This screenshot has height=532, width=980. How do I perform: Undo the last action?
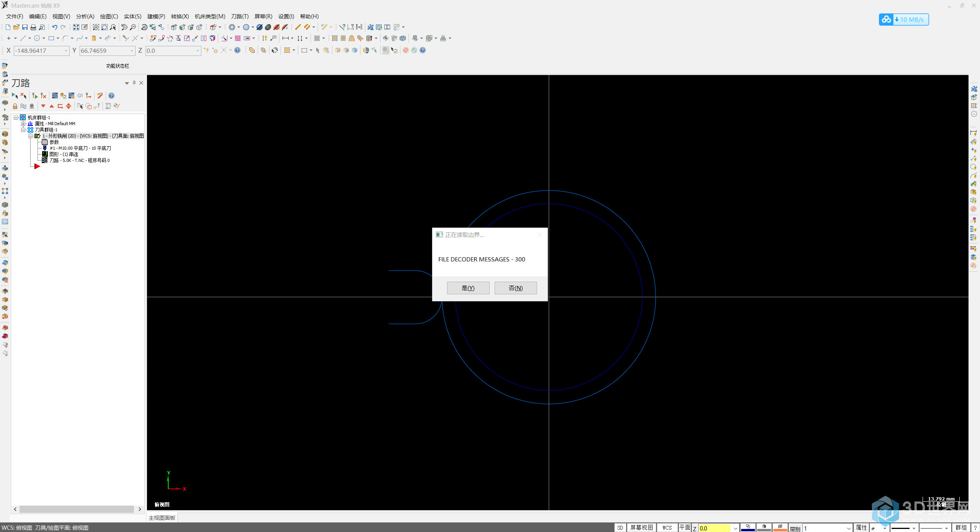(55, 27)
